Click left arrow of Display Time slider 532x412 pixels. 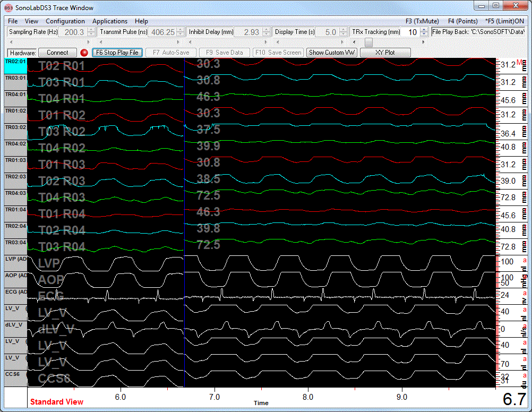(278, 42)
